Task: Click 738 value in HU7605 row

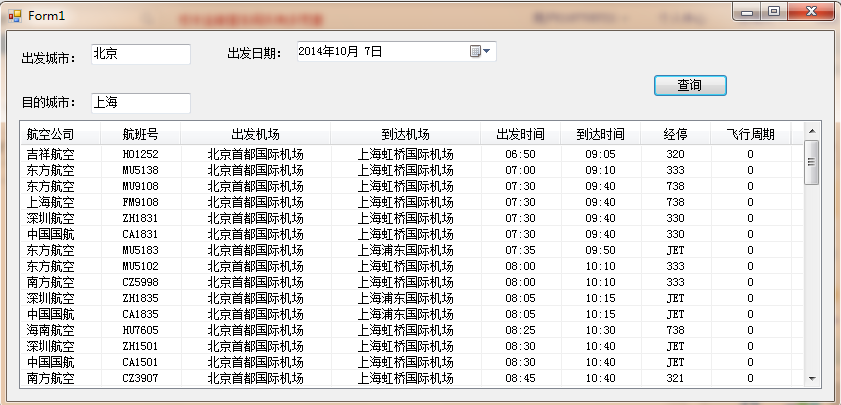Action: pyautogui.click(x=675, y=330)
